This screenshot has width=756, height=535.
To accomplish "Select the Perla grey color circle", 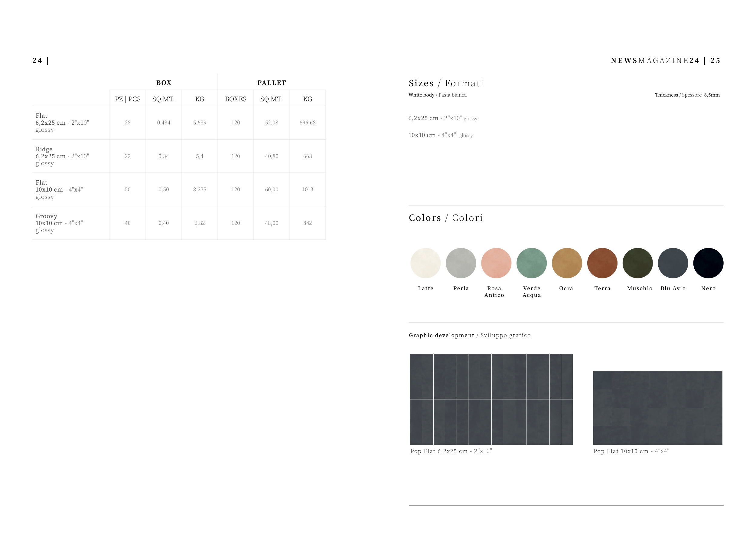I will click(461, 263).
